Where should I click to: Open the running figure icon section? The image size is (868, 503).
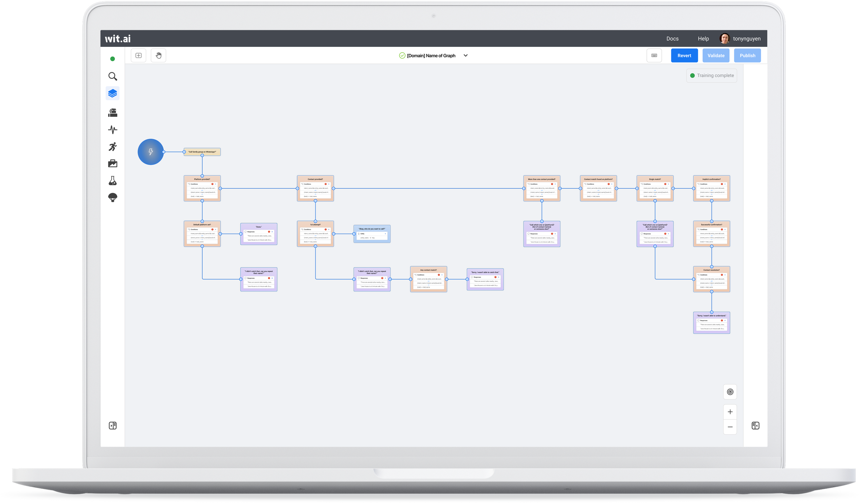[x=112, y=147]
